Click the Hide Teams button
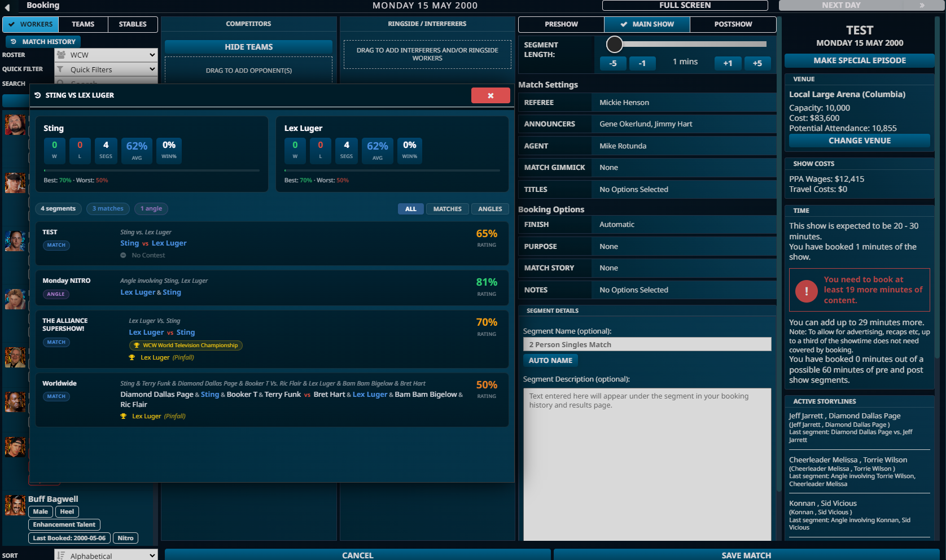This screenshot has width=946, height=560. tap(248, 47)
